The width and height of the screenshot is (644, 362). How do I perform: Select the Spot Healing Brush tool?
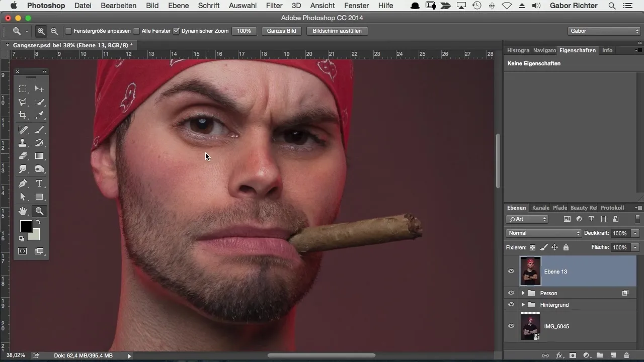[x=23, y=130]
